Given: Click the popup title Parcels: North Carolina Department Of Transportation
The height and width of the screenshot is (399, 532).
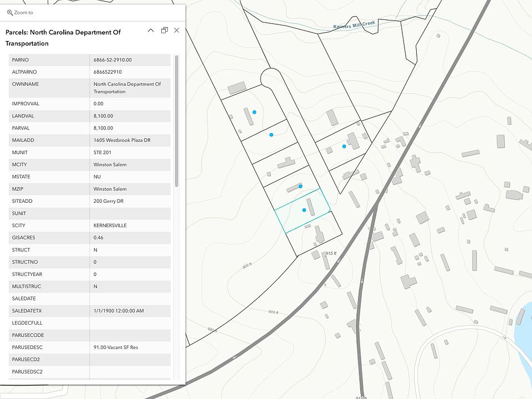Looking at the screenshot, I should pyautogui.click(x=63, y=38).
